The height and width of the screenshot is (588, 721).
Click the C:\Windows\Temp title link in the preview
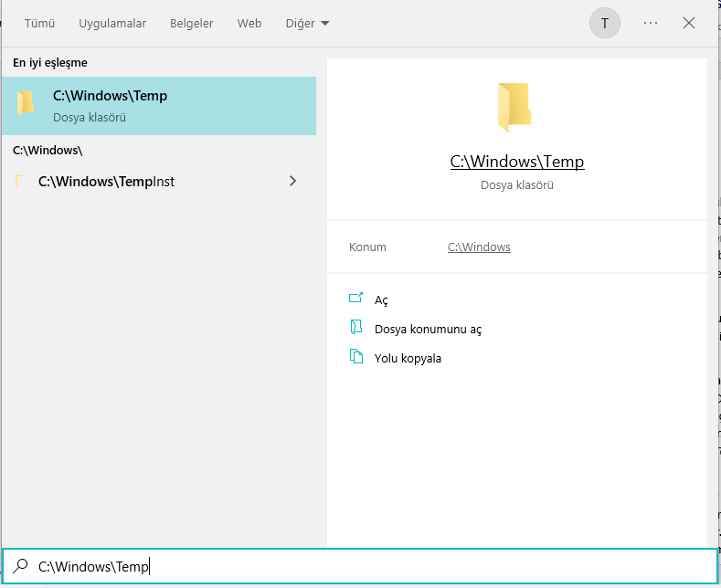tap(517, 162)
